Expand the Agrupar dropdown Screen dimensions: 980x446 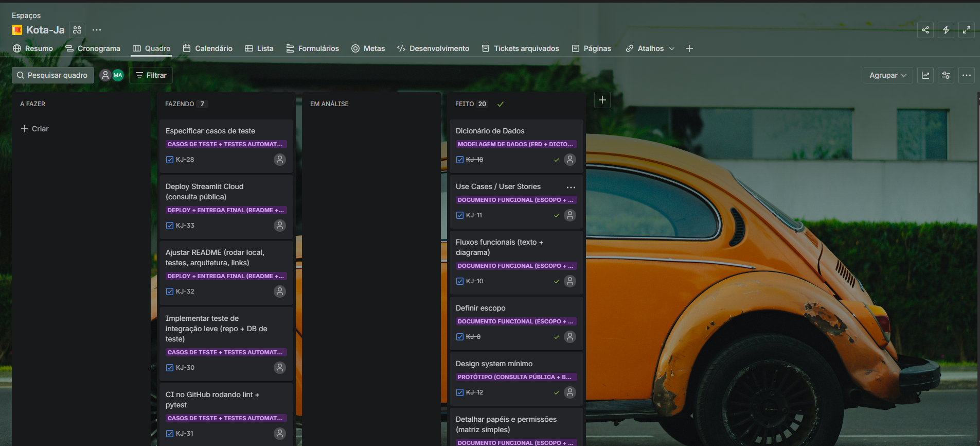click(887, 75)
